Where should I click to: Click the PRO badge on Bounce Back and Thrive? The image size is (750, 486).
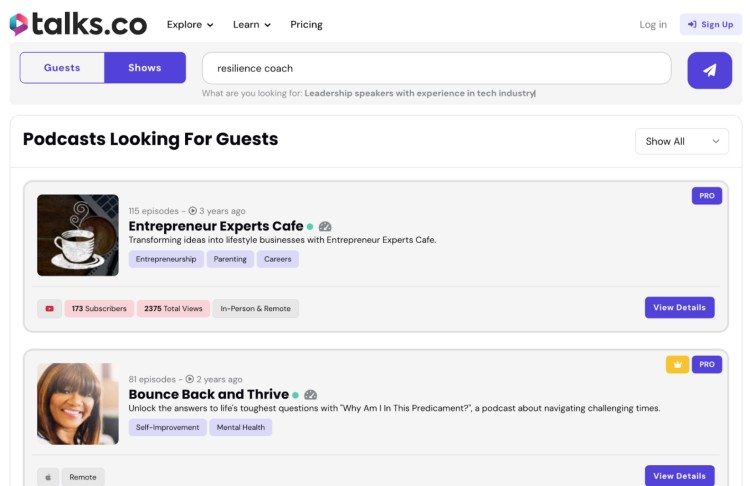tap(706, 364)
